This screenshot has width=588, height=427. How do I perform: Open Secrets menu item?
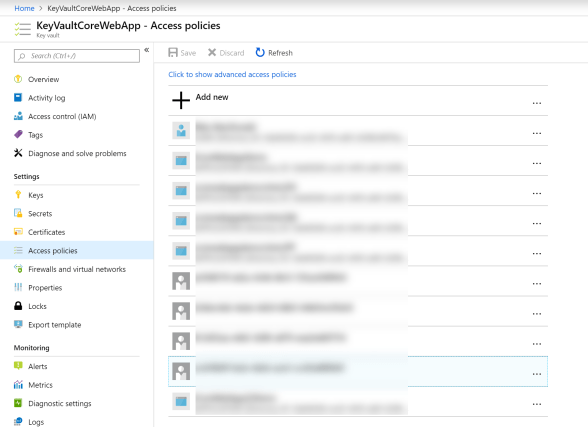40,214
